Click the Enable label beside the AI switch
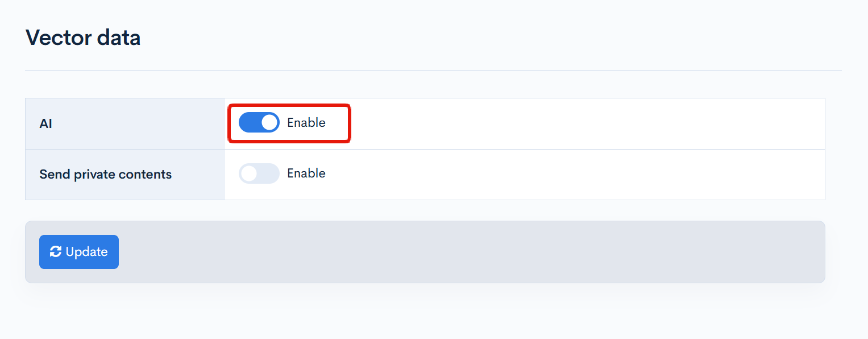This screenshot has height=339, width=868. coord(306,123)
